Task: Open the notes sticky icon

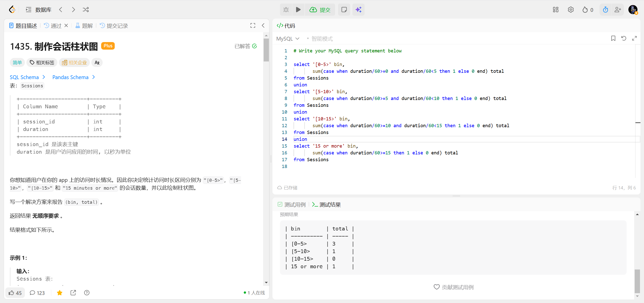Action: coord(344,10)
